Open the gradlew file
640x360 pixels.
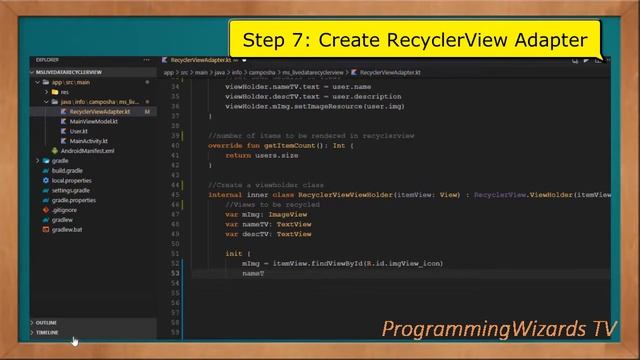pos(62,220)
